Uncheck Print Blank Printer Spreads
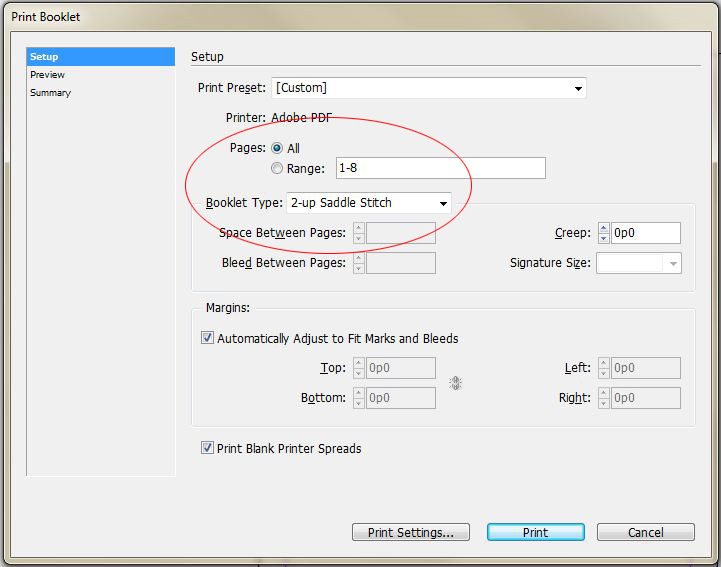721x567 pixels. pyautogui.click(x=208, y=448)
